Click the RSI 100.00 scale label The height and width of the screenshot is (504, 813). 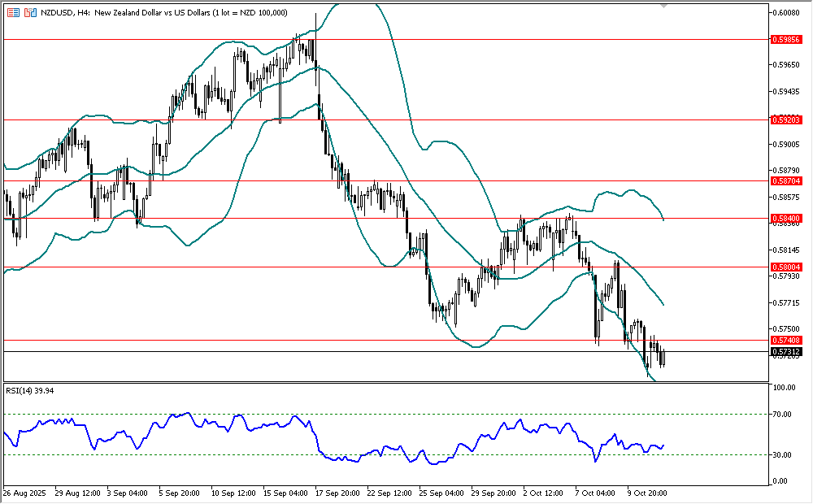784,388
